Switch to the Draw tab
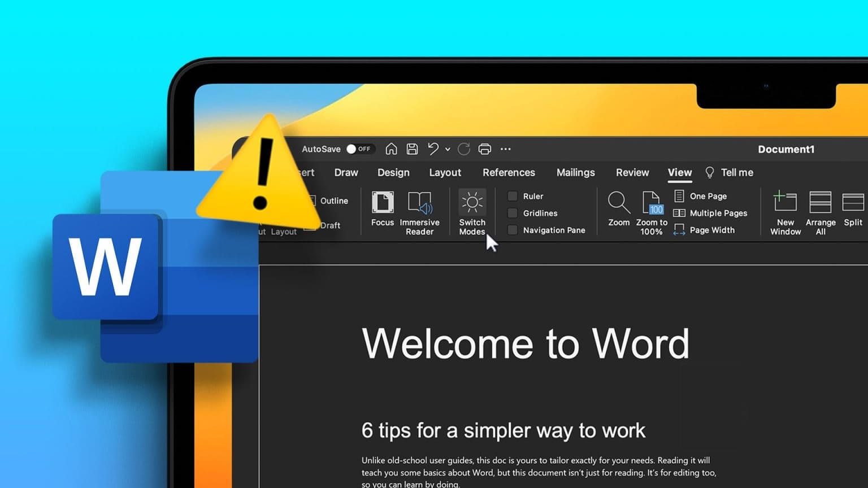 (346, 172)
